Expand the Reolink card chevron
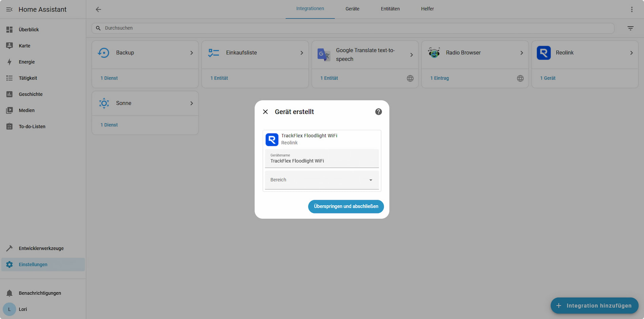 pyautogui.click(x=631, y=53)
